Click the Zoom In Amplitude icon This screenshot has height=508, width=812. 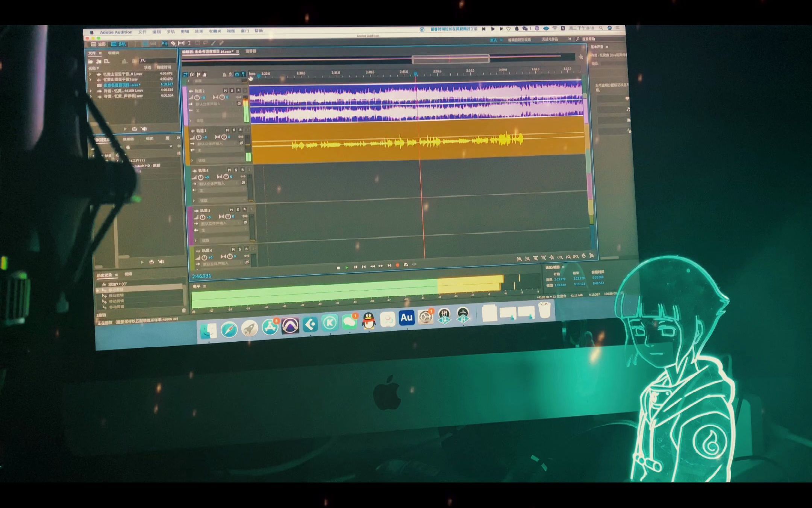tap(520, 259)
